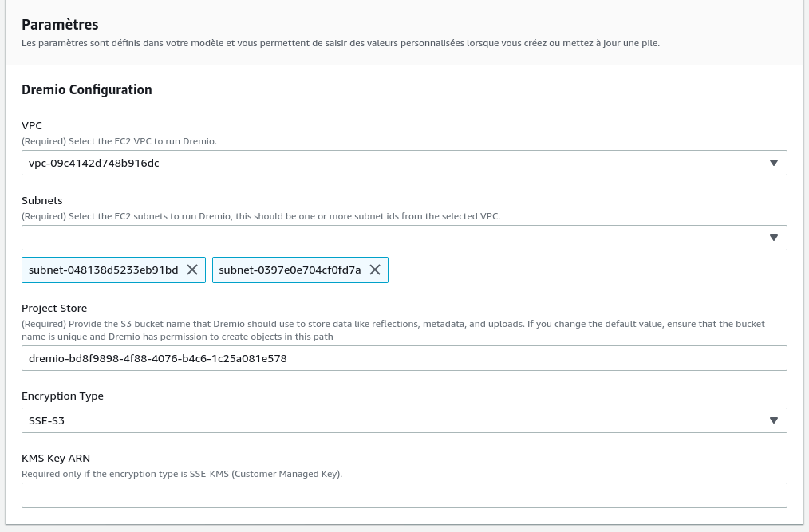Image resolution: width=809 pixels, height=532 pixels.
Task: Click the Paramètres header bar
Action: point(60,25)
